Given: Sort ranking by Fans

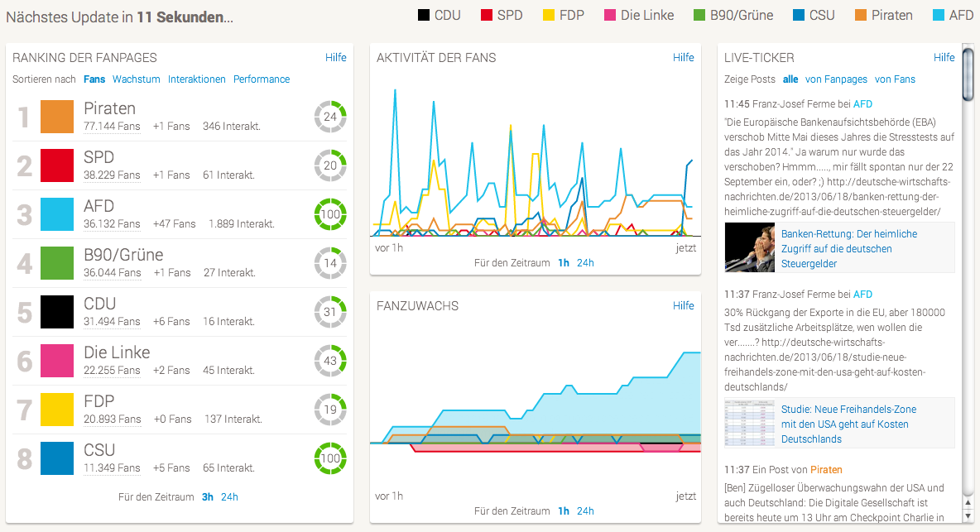Looking at the screenshot, I should click(x=94, y=79).
